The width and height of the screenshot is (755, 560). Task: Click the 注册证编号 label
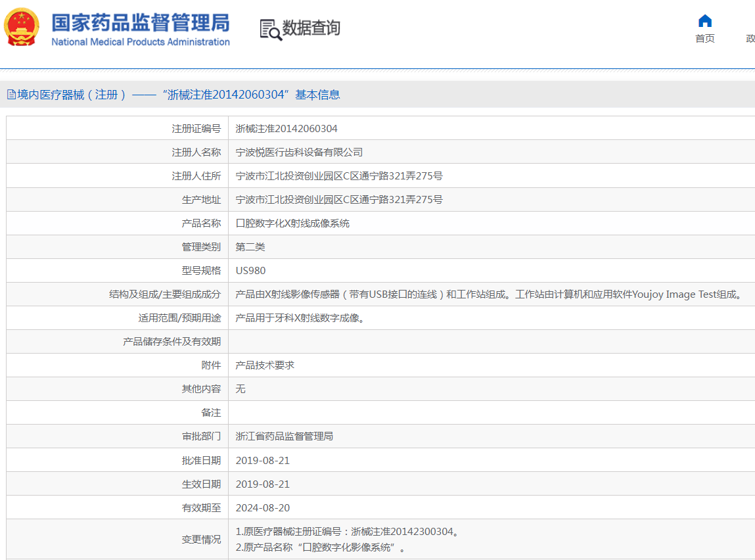(196, 129)
